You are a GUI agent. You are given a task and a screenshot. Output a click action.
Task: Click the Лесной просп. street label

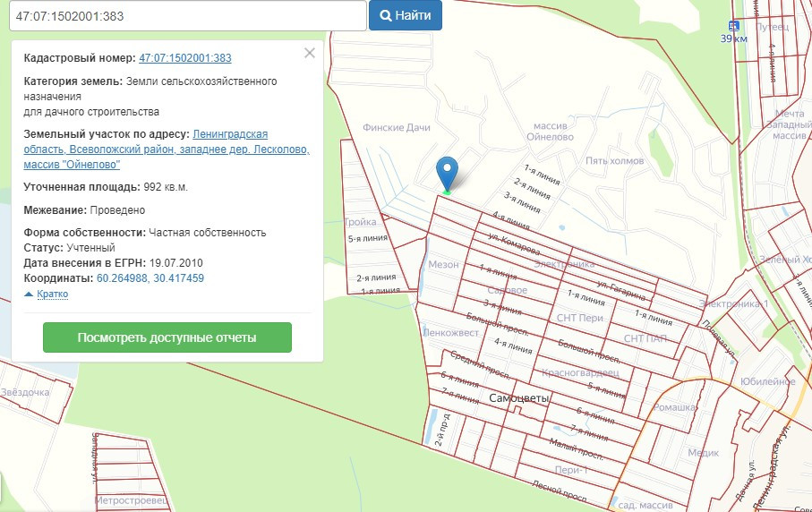tap(560, 491)
